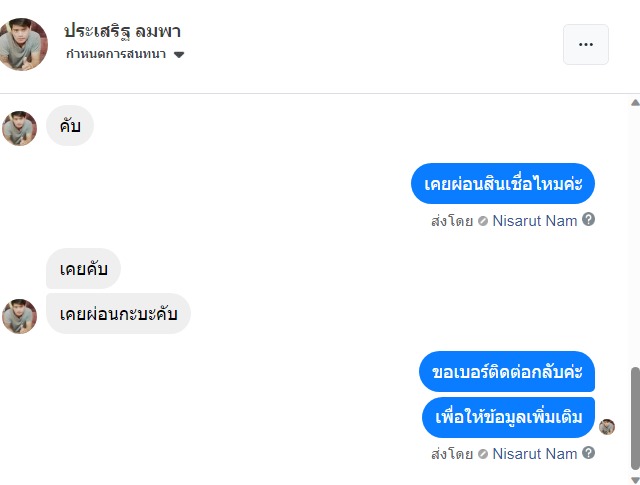Open the three-dot more options button
Image resolution: width=640 pixels, height=485 pixels.
click(x=585, y=44)
